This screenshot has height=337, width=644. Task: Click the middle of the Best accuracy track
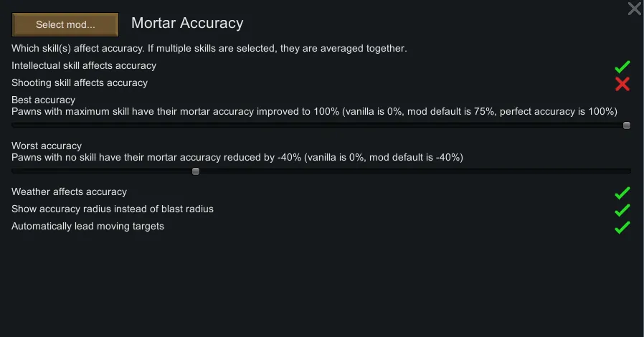321,125
